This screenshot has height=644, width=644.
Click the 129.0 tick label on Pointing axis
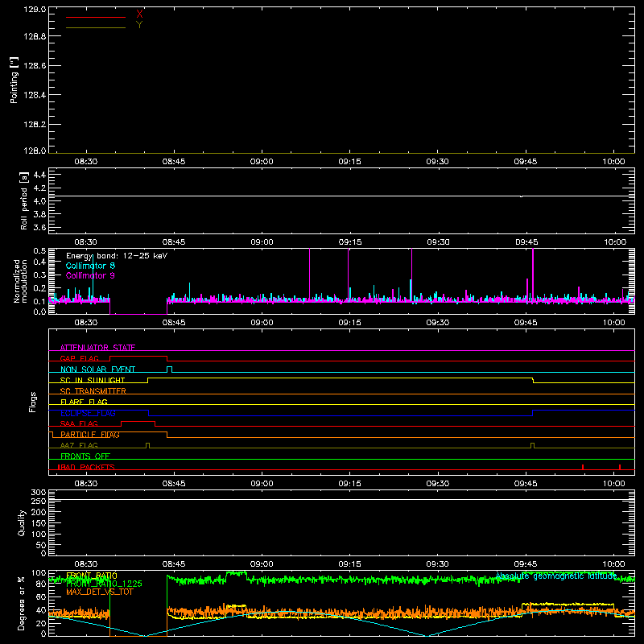[35, 10]
